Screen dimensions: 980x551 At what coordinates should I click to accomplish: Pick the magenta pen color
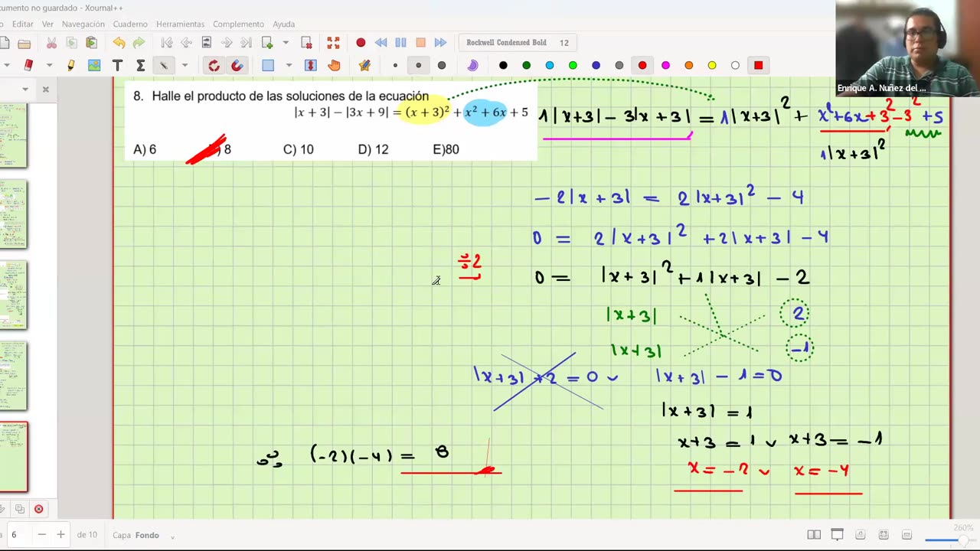[x=665, y=66]
